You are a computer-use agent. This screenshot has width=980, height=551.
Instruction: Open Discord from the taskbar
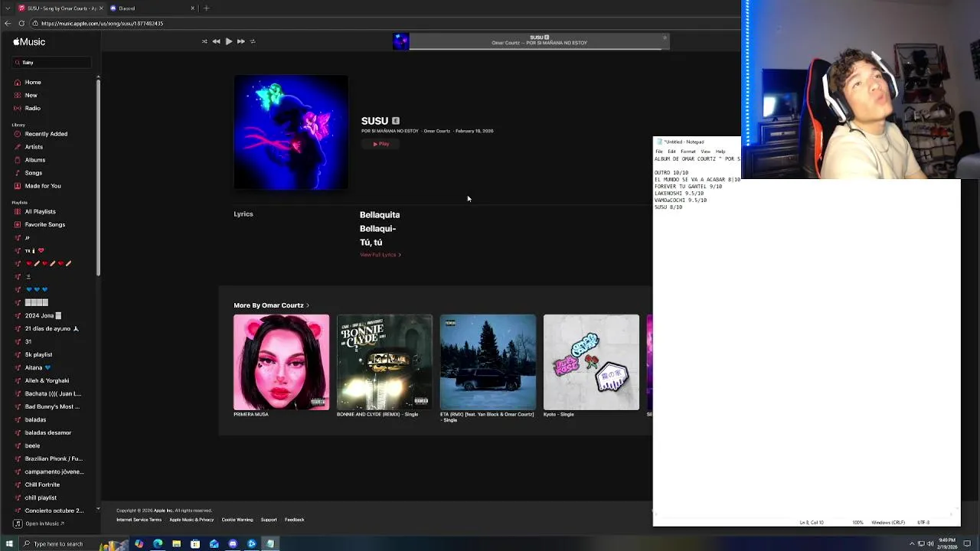[233, 544]
